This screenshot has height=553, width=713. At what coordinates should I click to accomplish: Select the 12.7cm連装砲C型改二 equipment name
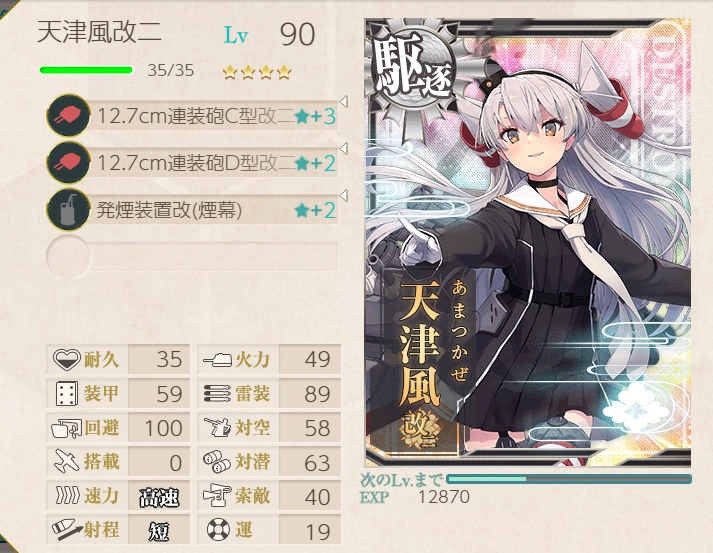pyautogui.click(x=196, y=116)
